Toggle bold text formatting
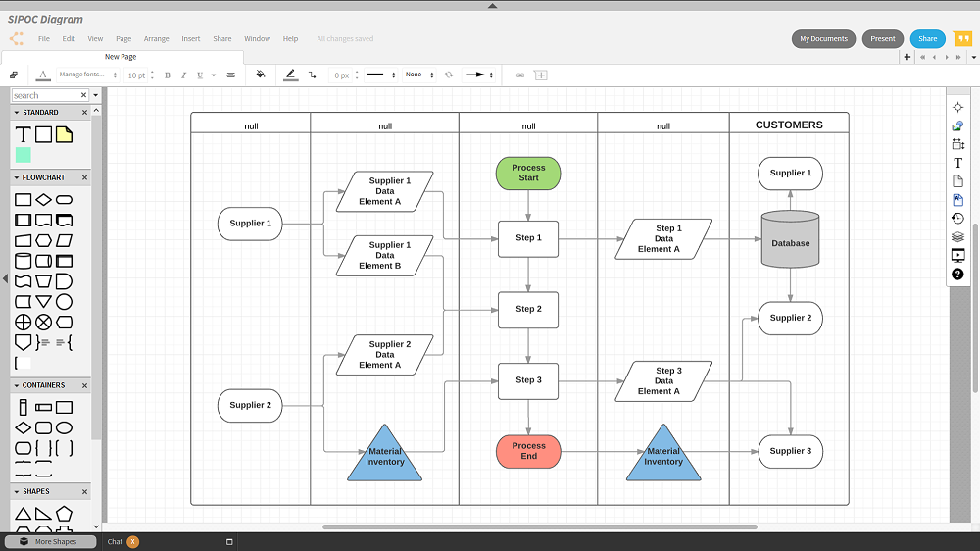This screenshot has width=980, height=551. pos(168,75)
